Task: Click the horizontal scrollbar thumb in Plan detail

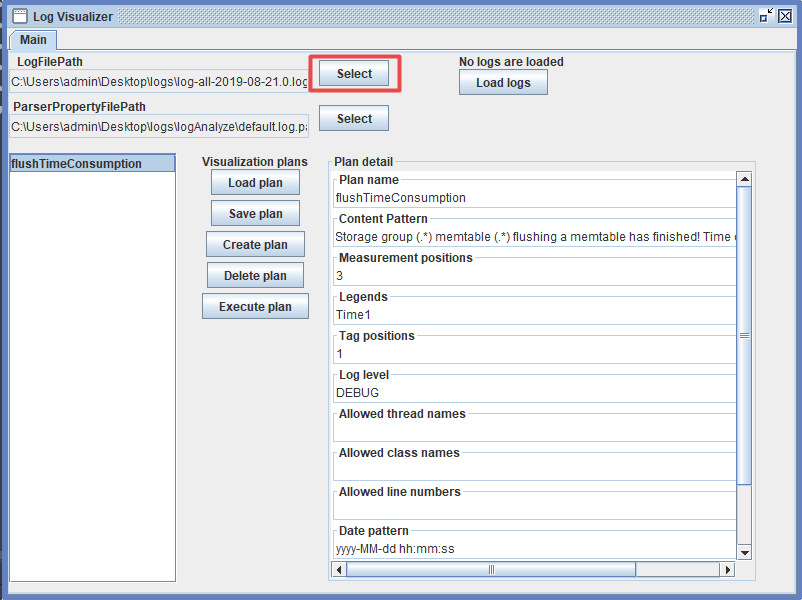Action: (x=490, y=569)
